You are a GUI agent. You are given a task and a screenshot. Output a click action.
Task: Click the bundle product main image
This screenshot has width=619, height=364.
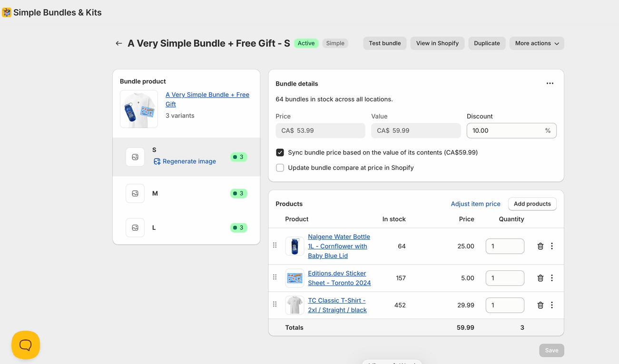click(139, 109)
